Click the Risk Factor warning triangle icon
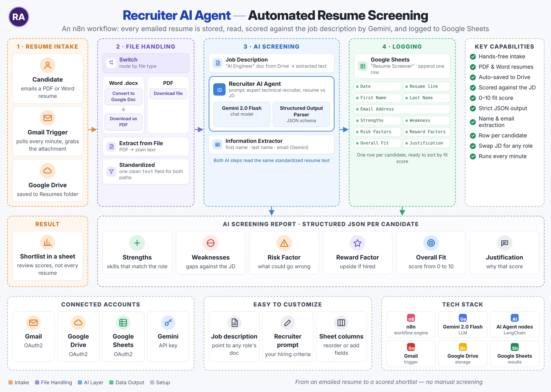Screen dimensions: 551x392 click(x=284, y=243)
